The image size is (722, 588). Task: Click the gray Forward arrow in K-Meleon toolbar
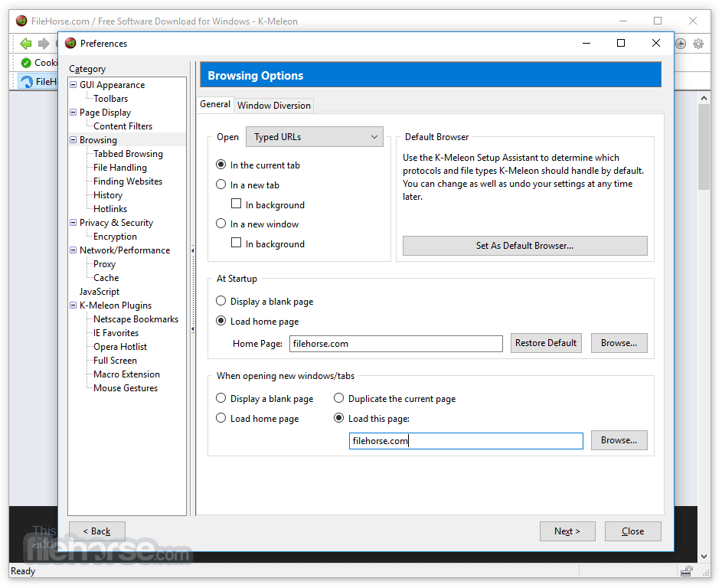tap(44, 44)
